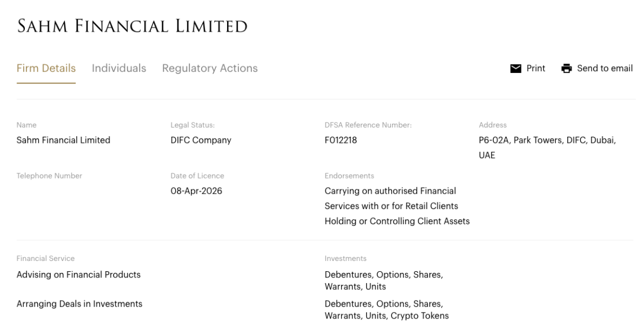Click the Send to email link
This screenshot has height=322, width=644.
(x=604, y=68)
